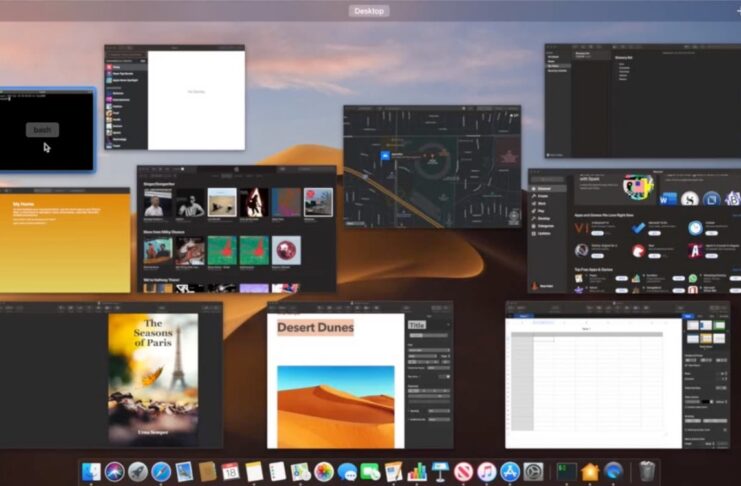Open App Store icon in Dock
The width and height of the screenshot is (741, 486).
pos(510,471)
